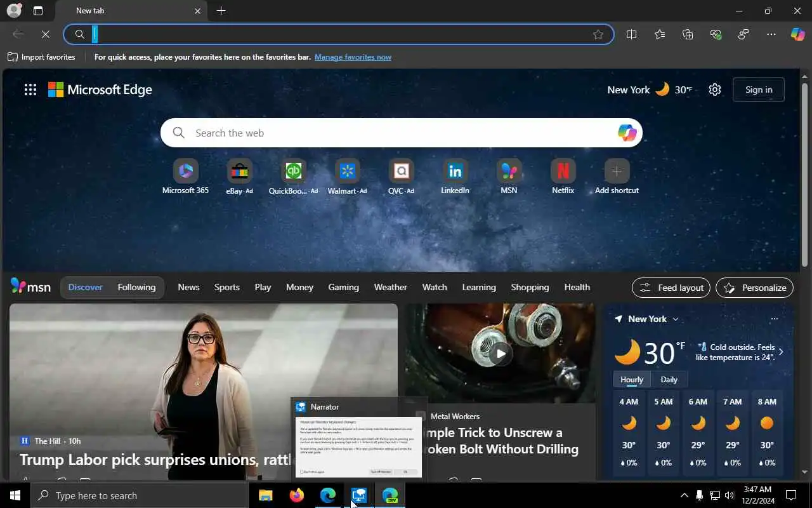812x508 pixels.
Task: Open the Microsoft apps grid launcher
Action: (30, 90)
